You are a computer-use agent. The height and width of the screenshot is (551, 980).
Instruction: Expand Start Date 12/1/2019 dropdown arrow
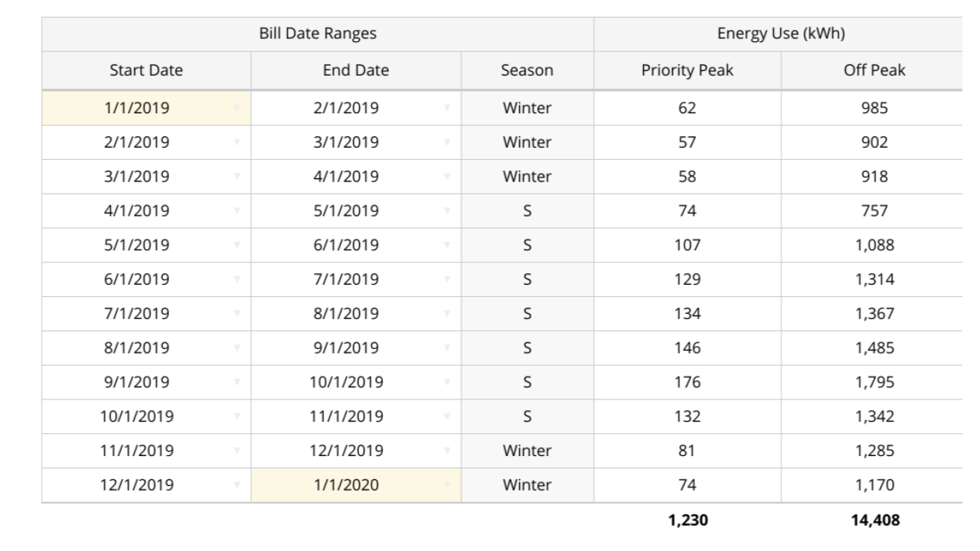(237, 485)
